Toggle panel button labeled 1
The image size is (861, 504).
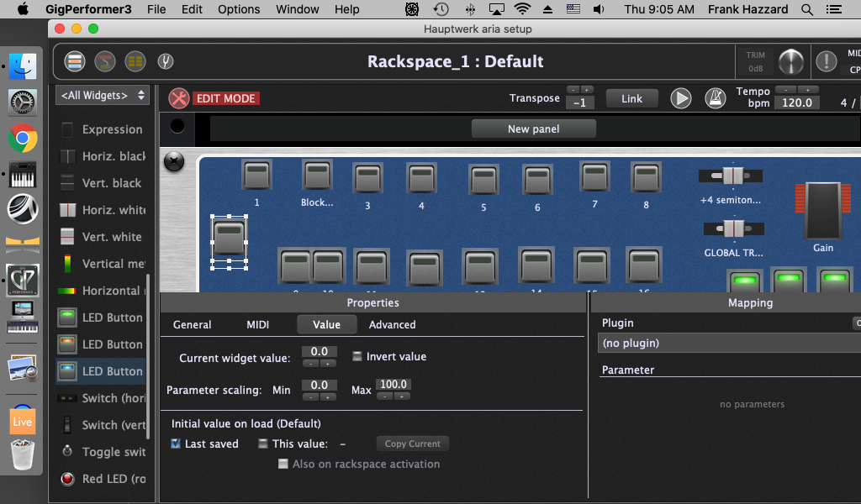pos(257,175)
